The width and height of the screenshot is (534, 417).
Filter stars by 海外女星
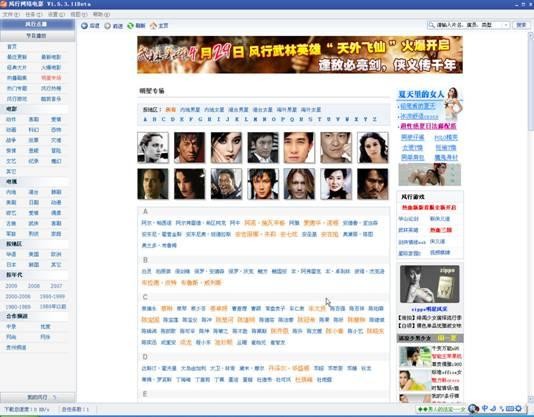(x=311, y=110)
